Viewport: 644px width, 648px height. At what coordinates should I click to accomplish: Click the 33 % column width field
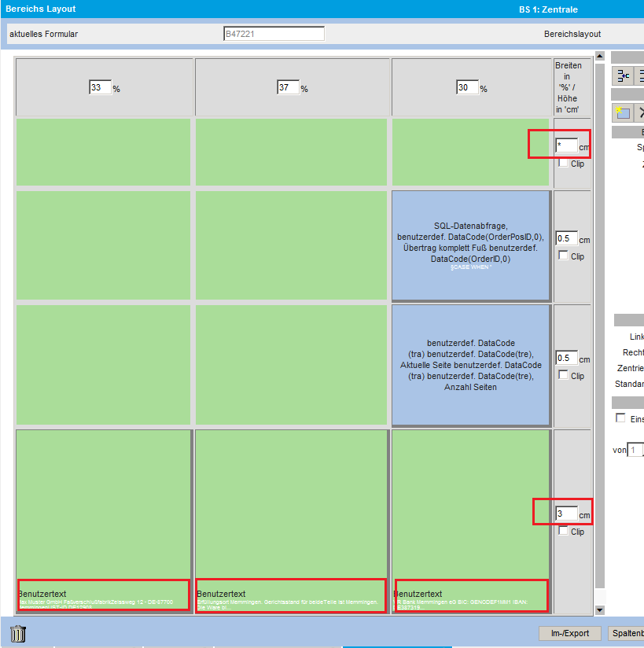(x=100, y=88)
